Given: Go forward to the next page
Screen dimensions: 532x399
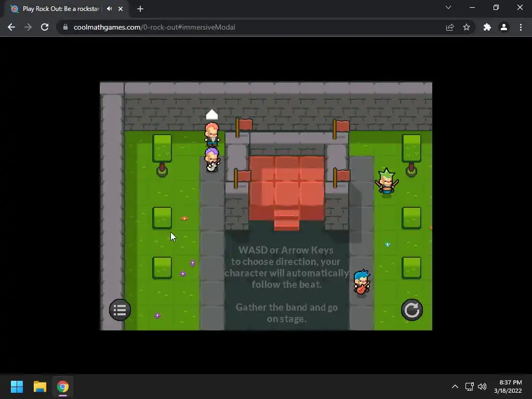Looking at the screenshot, I should coord(28,27).
